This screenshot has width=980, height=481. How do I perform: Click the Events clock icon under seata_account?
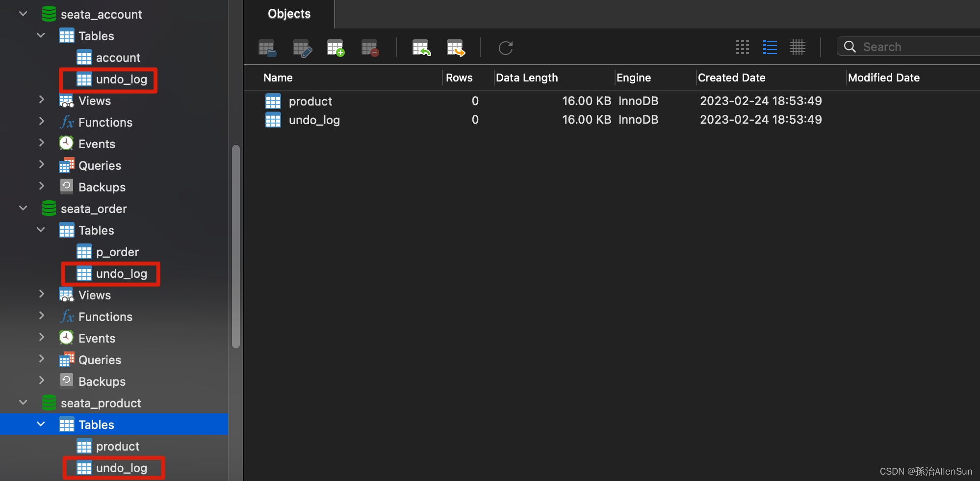(x=66, y=143)
